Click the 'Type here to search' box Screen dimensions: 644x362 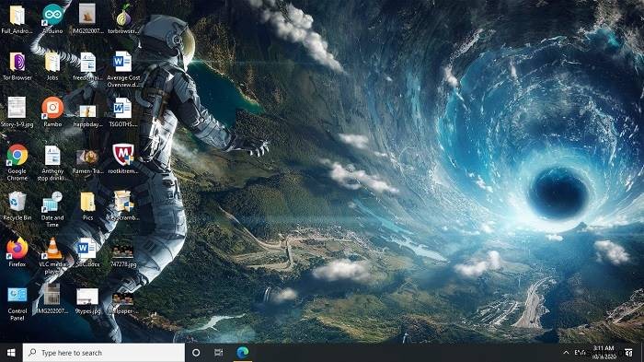click(103, 353)
